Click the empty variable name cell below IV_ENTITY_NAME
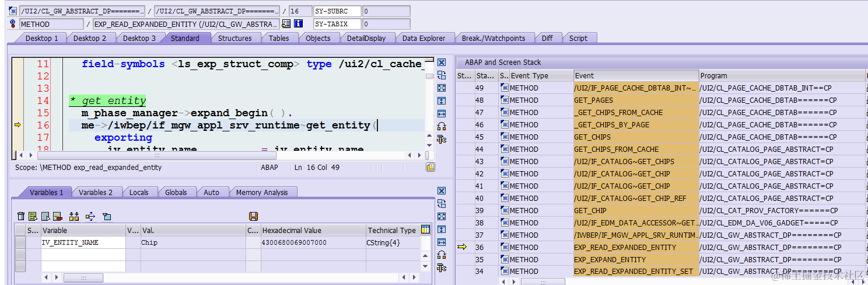 coord(83,254)
